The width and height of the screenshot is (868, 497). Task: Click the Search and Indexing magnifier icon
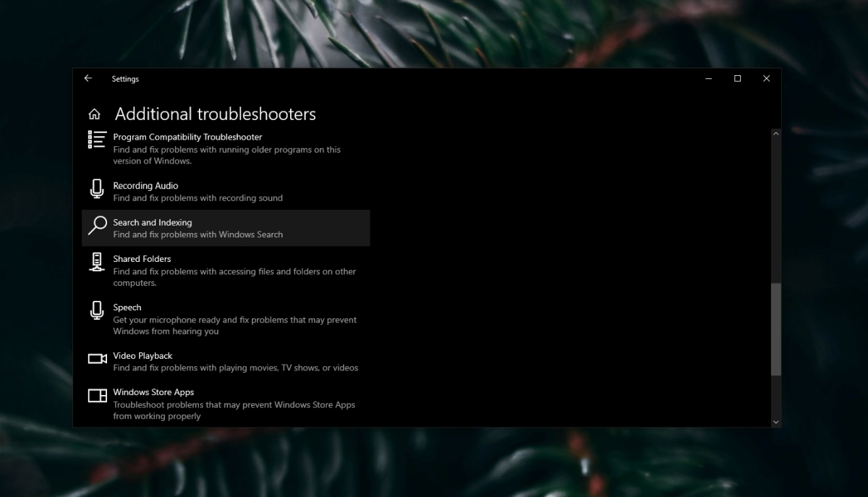pyautogui.click(x=97, y=226)
